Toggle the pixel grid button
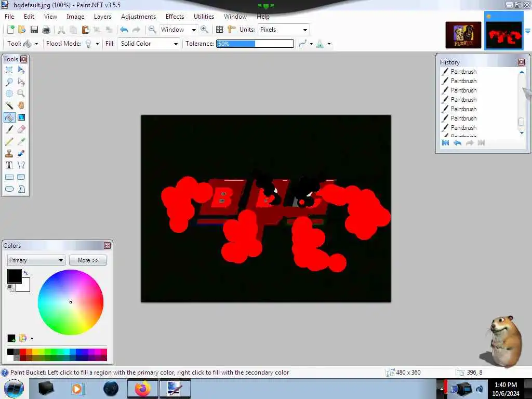This screenshot has height=399, width=532. click(220, 30)
